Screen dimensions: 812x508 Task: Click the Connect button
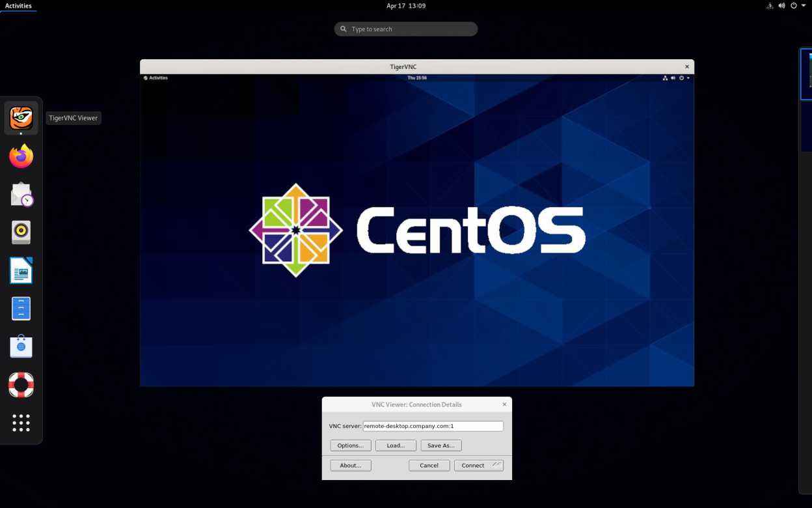(x=478, y=466)
